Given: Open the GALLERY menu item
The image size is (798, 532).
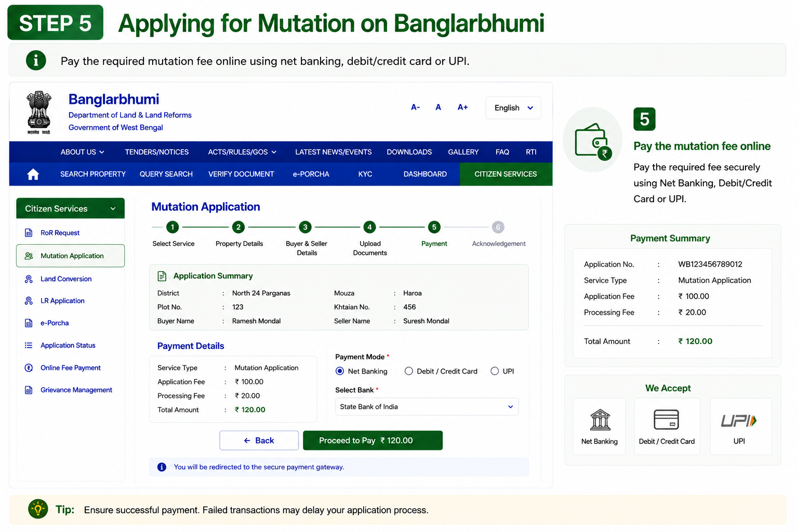Looking at the screenshot, I should (x=463, y=152).
